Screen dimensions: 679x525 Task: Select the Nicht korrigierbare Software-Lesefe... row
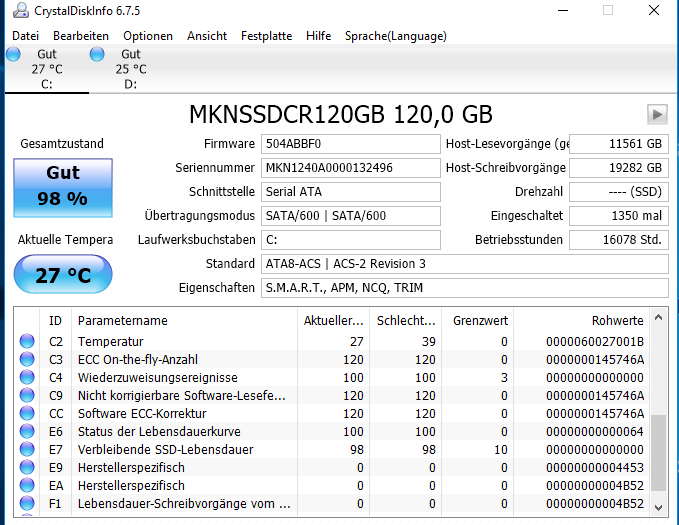[x=332, y=395]
